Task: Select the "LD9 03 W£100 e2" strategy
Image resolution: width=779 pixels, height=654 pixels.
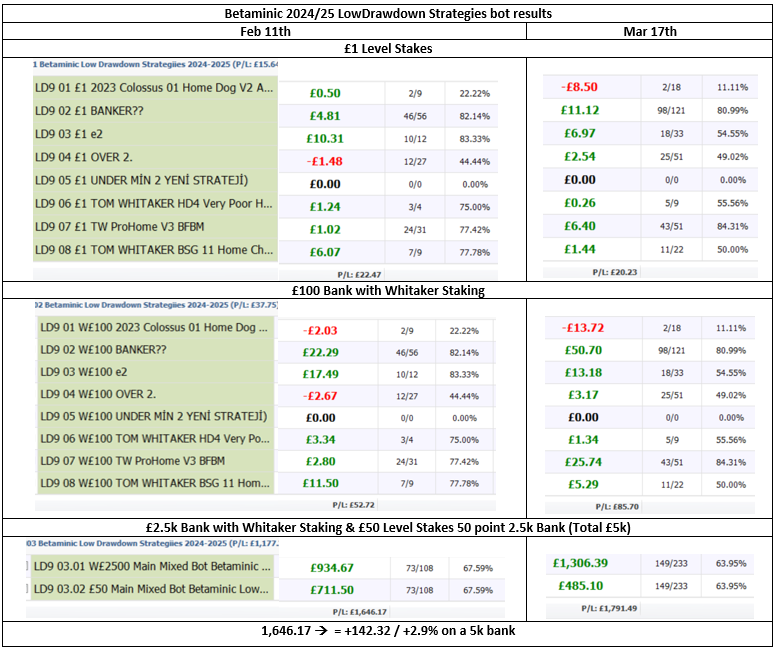Action: pyautogui.click(x=98, y=372)
